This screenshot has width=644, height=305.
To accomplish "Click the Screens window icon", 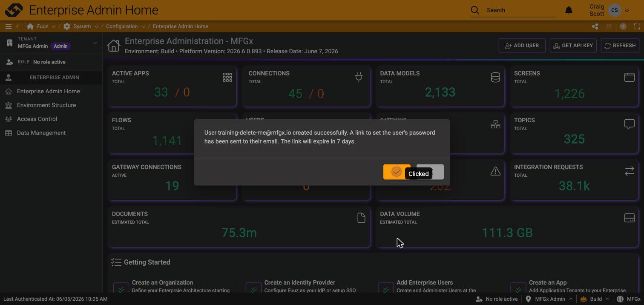I will (x=629, y=77).
